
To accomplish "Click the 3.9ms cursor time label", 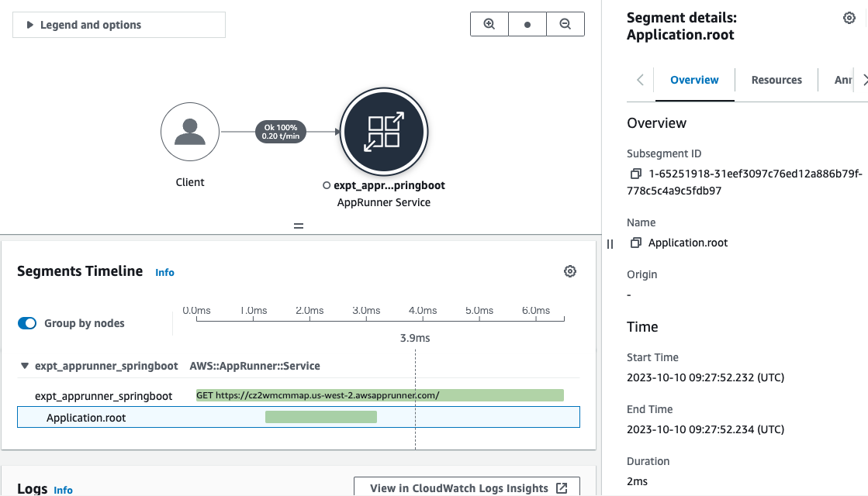I will 415,338.
